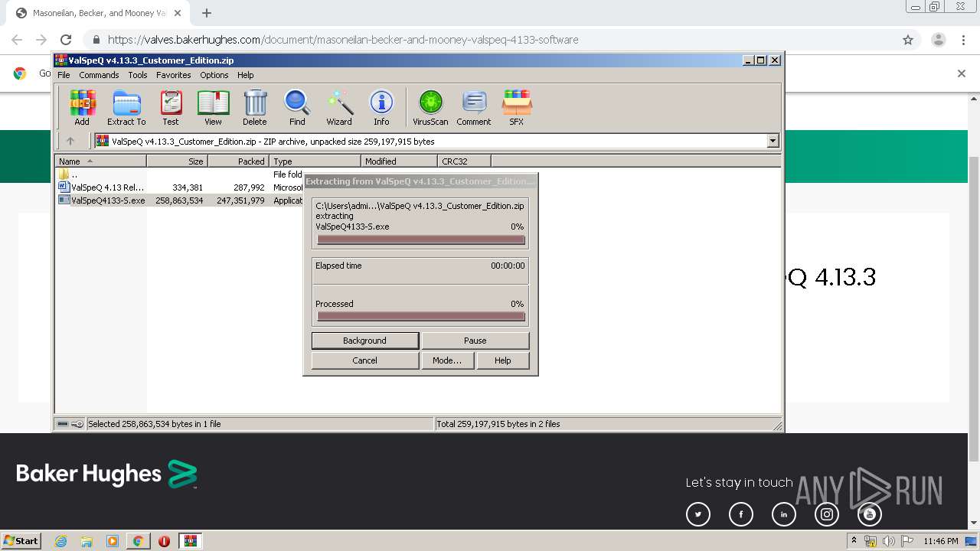Open Baker Hughes LinkedIn link
This screenshot has width=980, height=551.
point(784,515)
